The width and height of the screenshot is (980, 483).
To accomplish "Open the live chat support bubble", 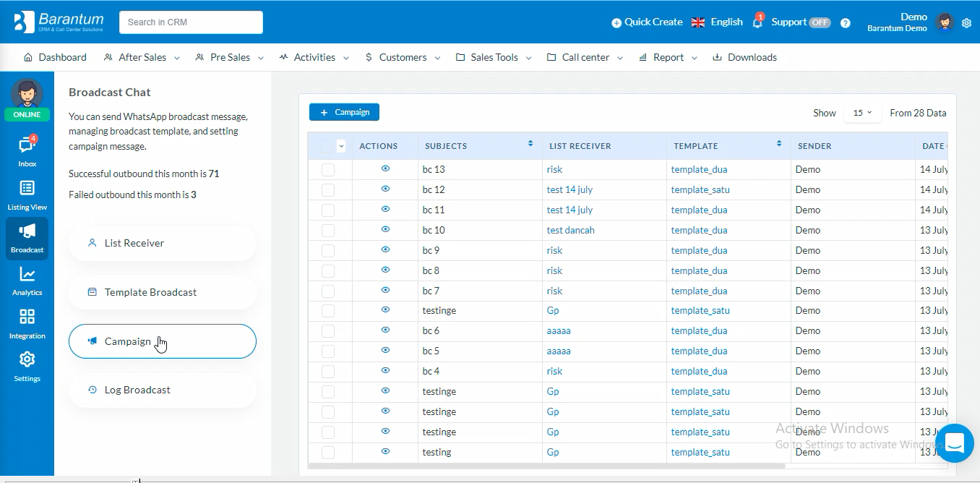I will [955, 443].
